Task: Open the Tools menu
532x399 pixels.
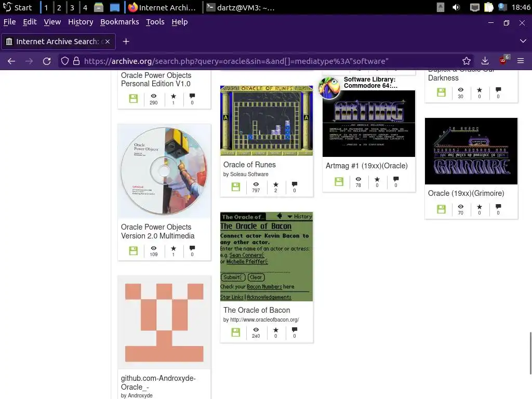Action: (155, 22)
